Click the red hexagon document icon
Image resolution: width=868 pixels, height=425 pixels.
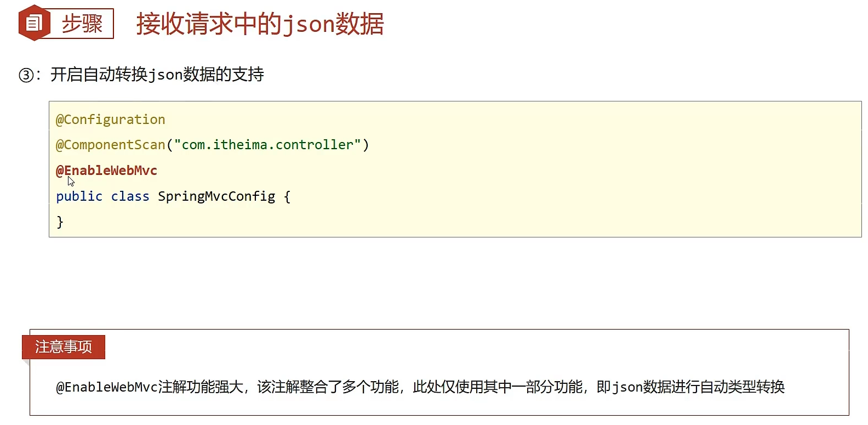coord(34,23)
